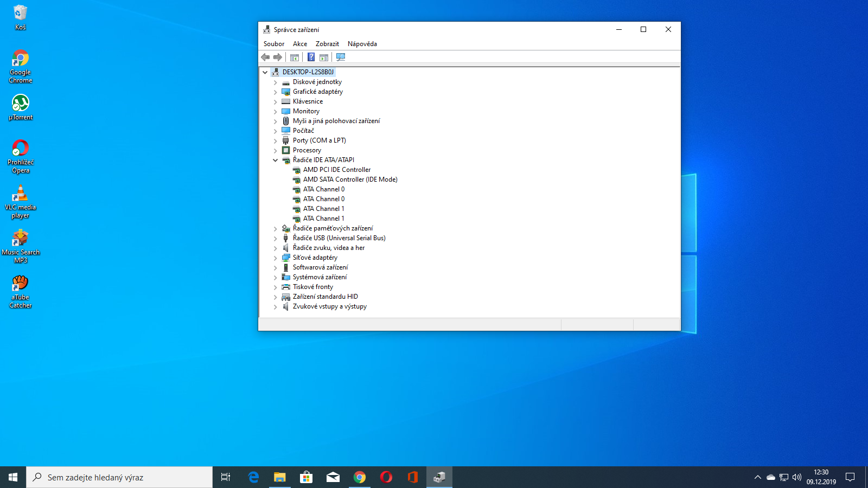The image size is (868, 488).
Task: Collapse the DESKTOP-L2S8B0J root node
Action: (x=265, y=72)
